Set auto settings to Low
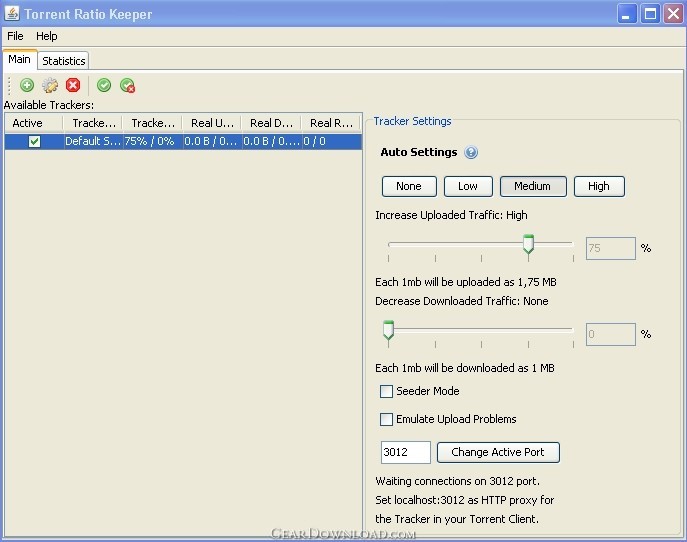Image resolution: width=687 pixels, height=542 pixels. click(x=468, y=186)
